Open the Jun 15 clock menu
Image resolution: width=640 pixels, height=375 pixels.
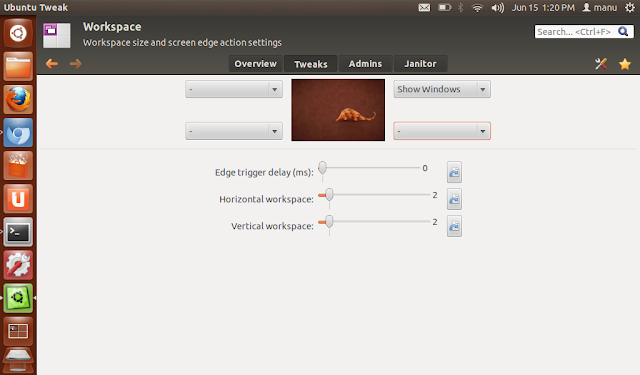(543, 7)
